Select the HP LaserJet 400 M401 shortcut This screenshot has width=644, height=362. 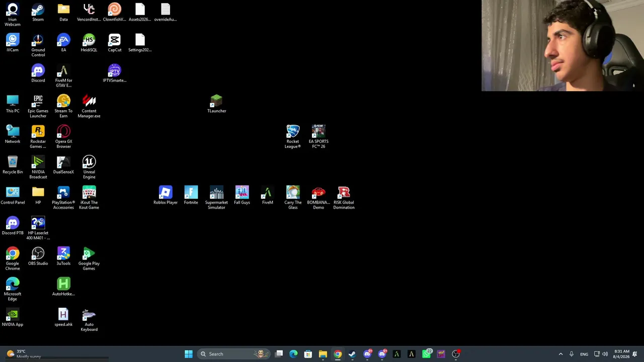point(38,229)
